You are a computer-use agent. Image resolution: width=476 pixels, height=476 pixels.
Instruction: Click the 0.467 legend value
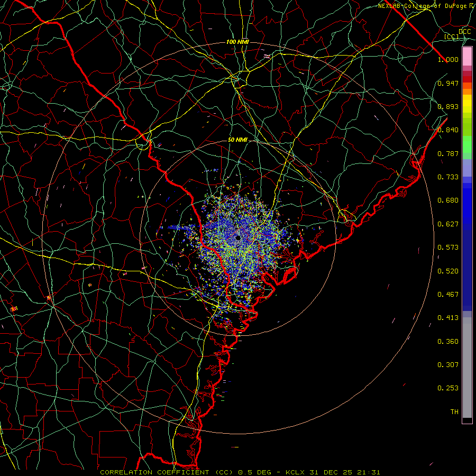(x=448, y=295)
